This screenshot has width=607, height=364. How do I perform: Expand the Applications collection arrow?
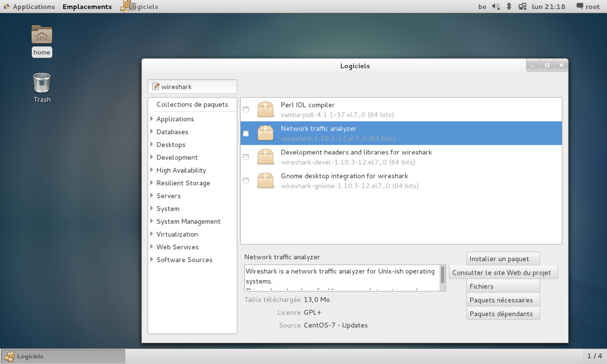tap(152, 119)
